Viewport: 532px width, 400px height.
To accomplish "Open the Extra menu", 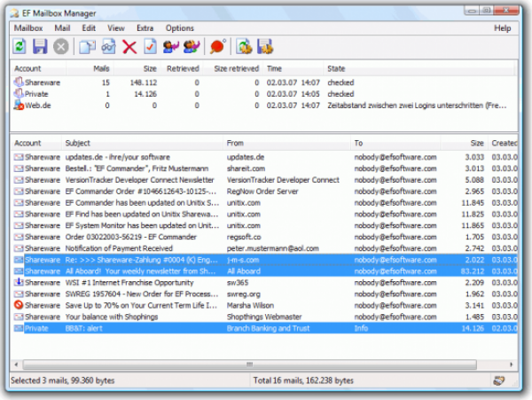I will (x=145, y=28).
